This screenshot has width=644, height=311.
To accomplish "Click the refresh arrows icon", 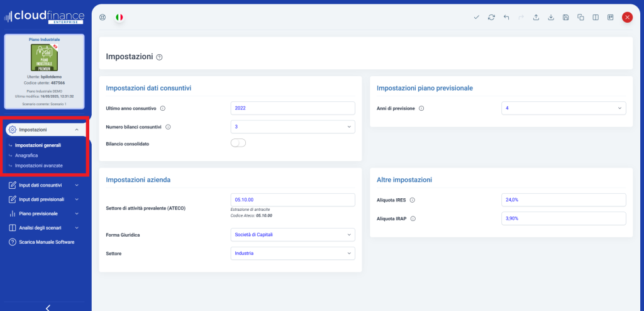I will pyautogui.click(x=491, y=17).
